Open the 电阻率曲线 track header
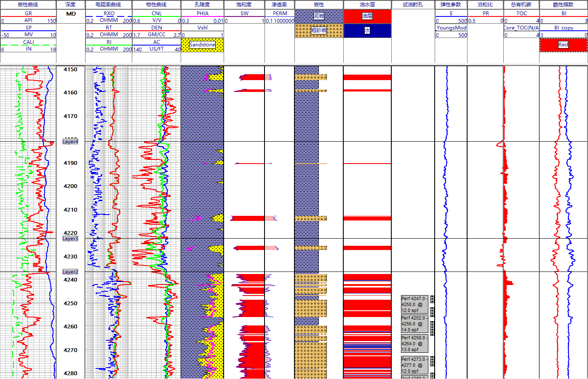The width and height of the screenshot is (588, 379). 108,5
